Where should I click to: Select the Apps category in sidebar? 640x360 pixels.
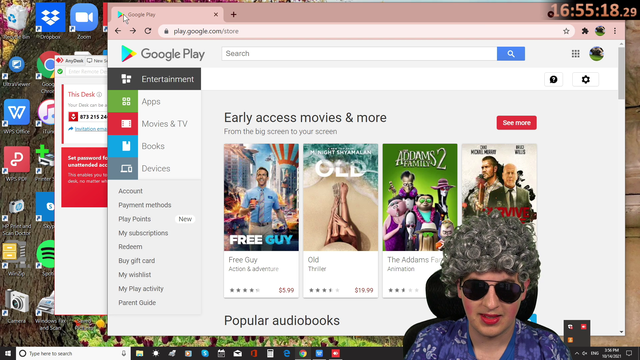[x=154, y=101]
